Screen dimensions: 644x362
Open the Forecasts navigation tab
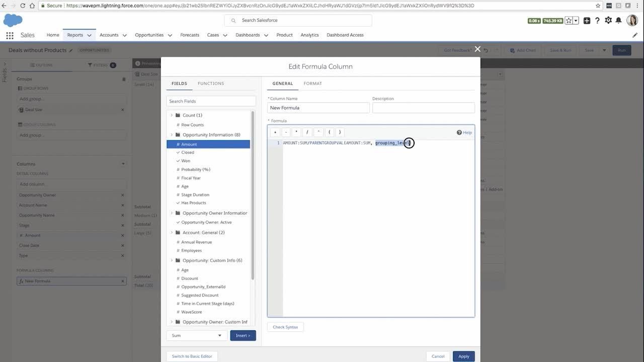190,35
